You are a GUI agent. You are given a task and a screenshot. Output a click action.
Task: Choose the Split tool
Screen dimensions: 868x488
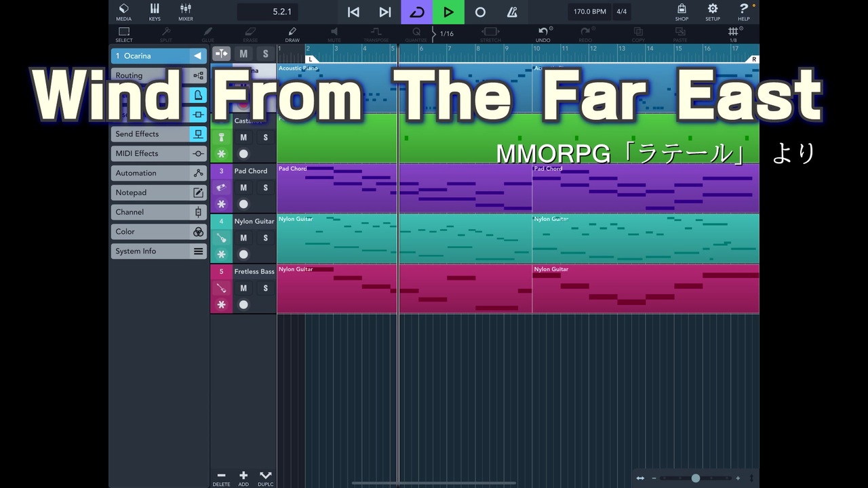[166, 35]
